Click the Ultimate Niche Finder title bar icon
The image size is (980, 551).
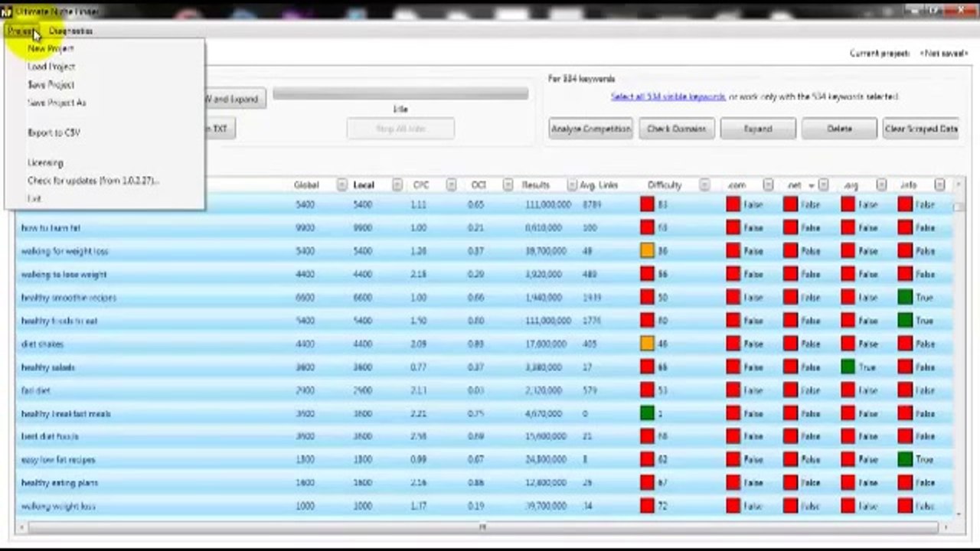coord(7,11)
